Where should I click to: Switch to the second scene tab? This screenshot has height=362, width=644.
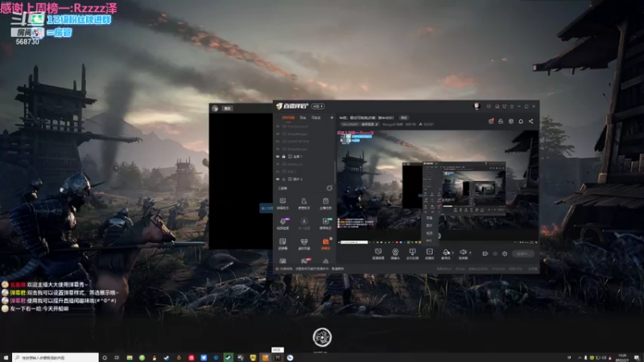click(303, 117)
